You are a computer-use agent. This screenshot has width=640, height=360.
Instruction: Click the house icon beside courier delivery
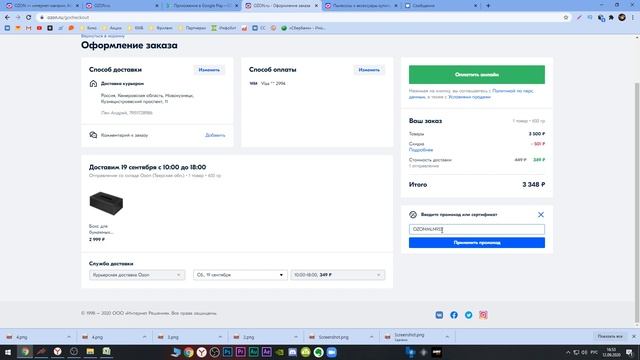(93, 84)
